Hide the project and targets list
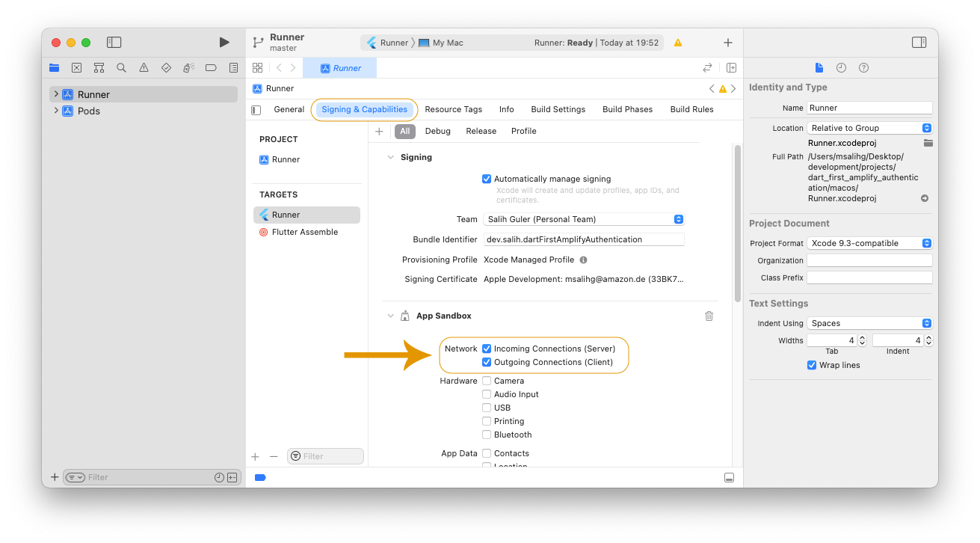 click(x=256, y=110)
